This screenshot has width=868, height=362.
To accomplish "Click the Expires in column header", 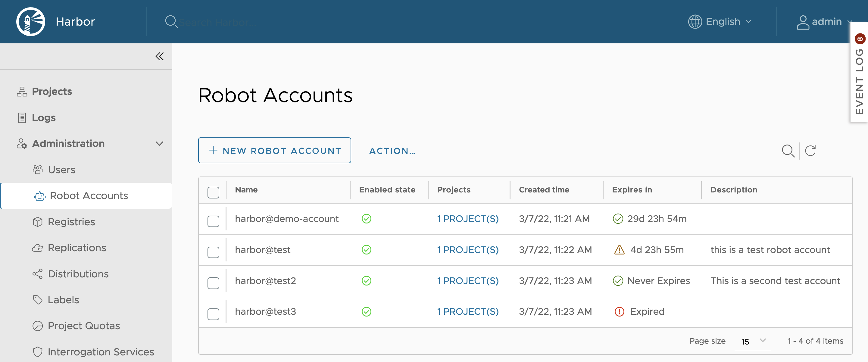I will click(x=632, y=190).
